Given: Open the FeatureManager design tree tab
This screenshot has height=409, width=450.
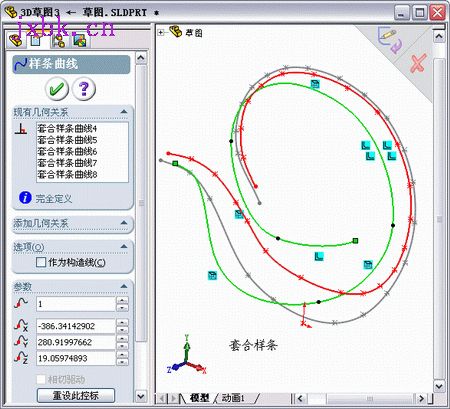Looking at the screenshot, I should click(15, 40).
